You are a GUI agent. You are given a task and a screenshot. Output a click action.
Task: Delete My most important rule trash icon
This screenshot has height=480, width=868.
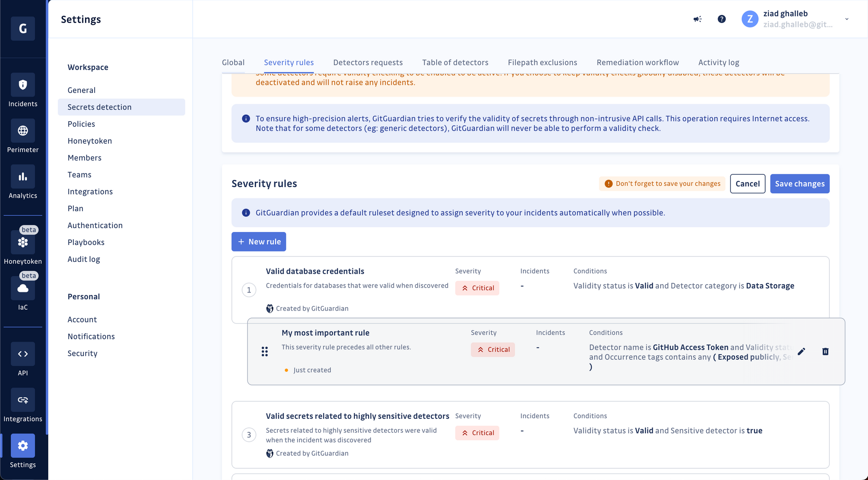tap(825, 351)
